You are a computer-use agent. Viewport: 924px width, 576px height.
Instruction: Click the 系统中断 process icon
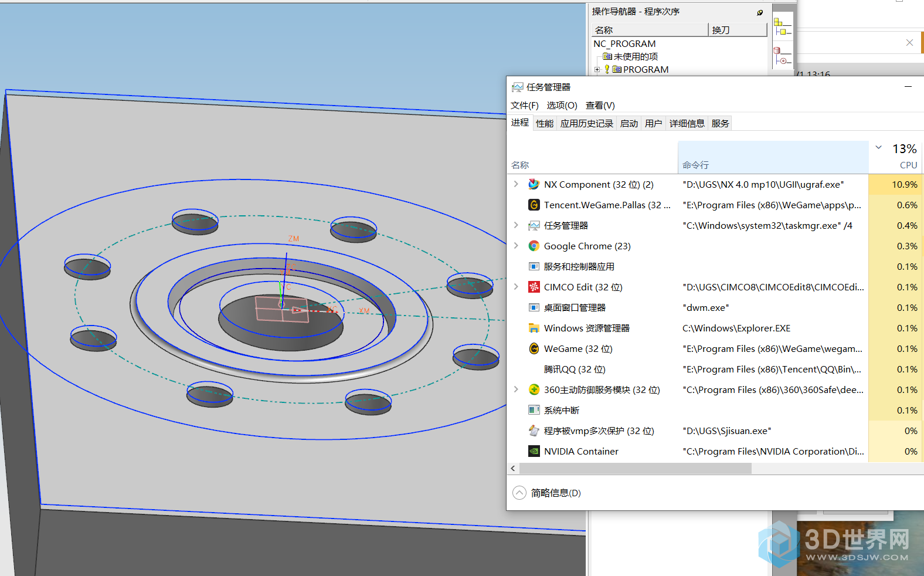pyautogui.click(x=534, y=410)
